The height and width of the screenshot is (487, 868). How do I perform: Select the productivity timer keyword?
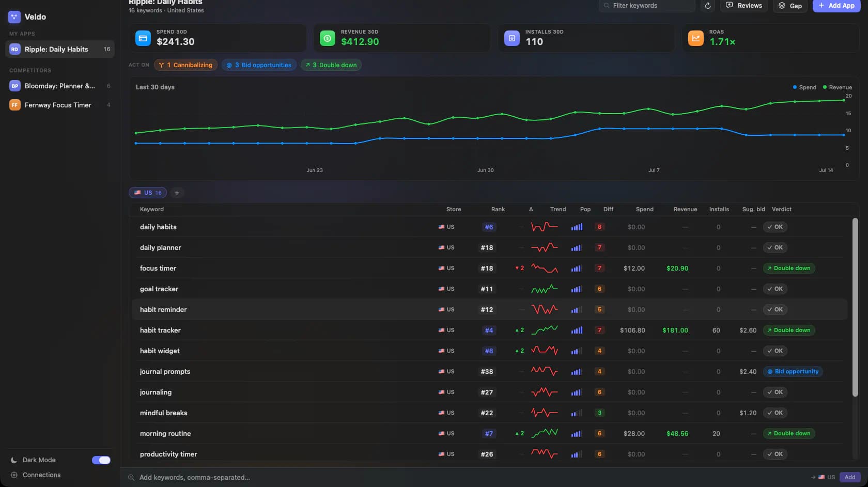[x=168, y=454]
